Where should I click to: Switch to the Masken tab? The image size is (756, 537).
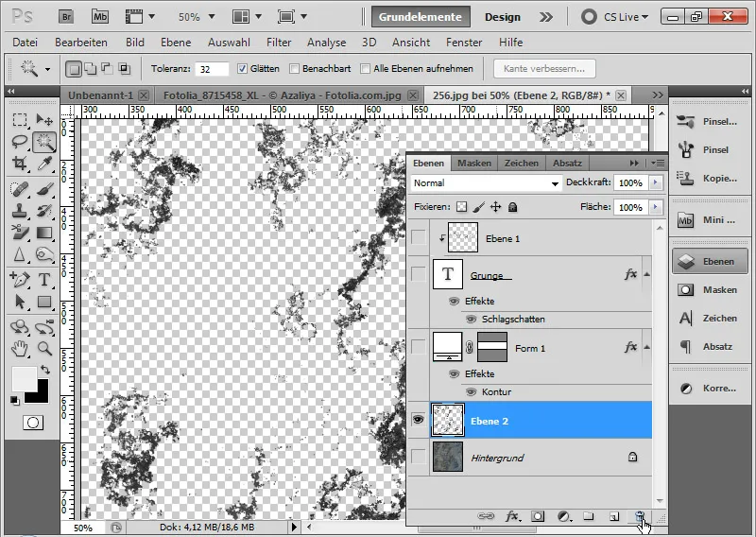point(474,163)
